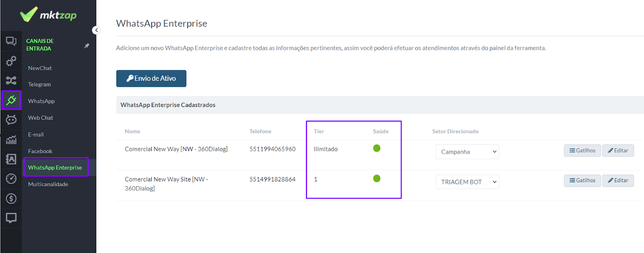Open the flow nodes sidebar icon
The width and height of the screenshot is (644, 253).
[11, 80]
